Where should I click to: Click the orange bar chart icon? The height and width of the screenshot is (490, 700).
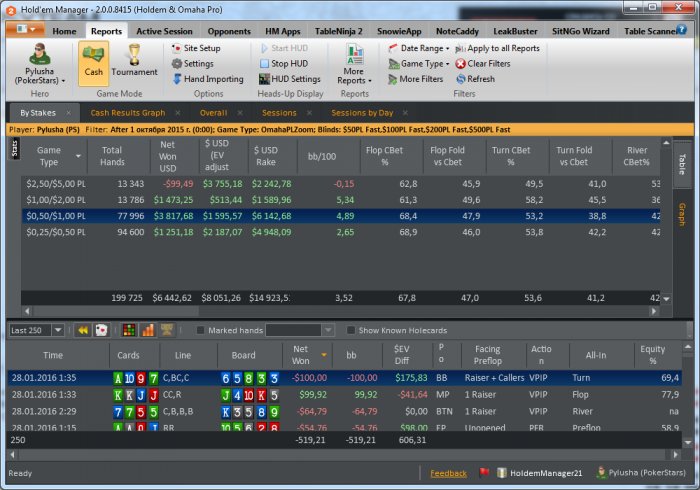(148, 330)
